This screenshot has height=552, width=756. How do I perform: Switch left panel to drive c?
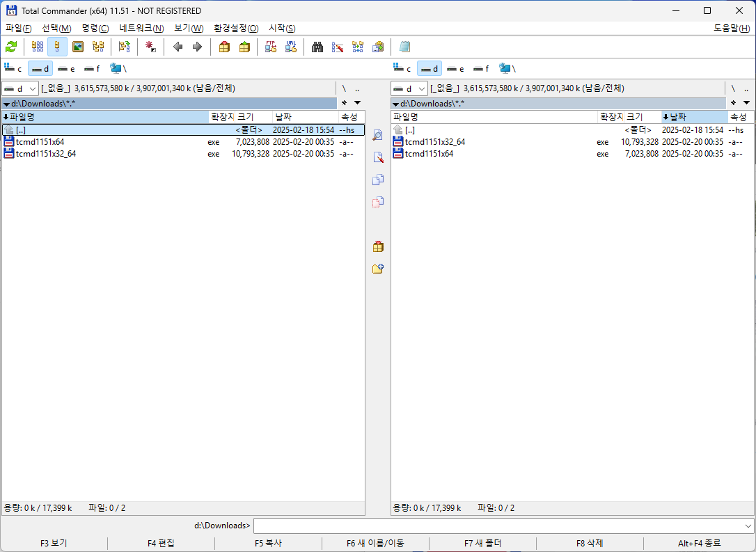[13, 69]
